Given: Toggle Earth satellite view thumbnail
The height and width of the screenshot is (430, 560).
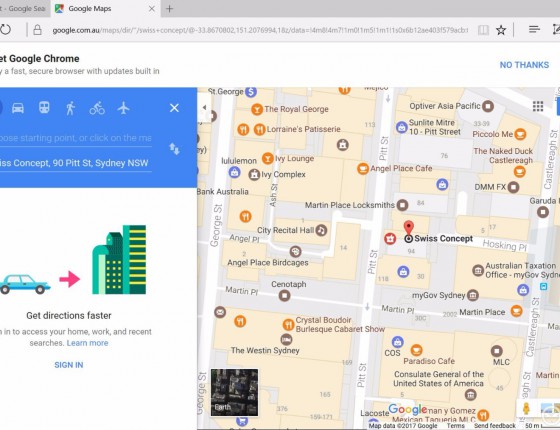Looking at the screenshot, I should click(234, 392).
